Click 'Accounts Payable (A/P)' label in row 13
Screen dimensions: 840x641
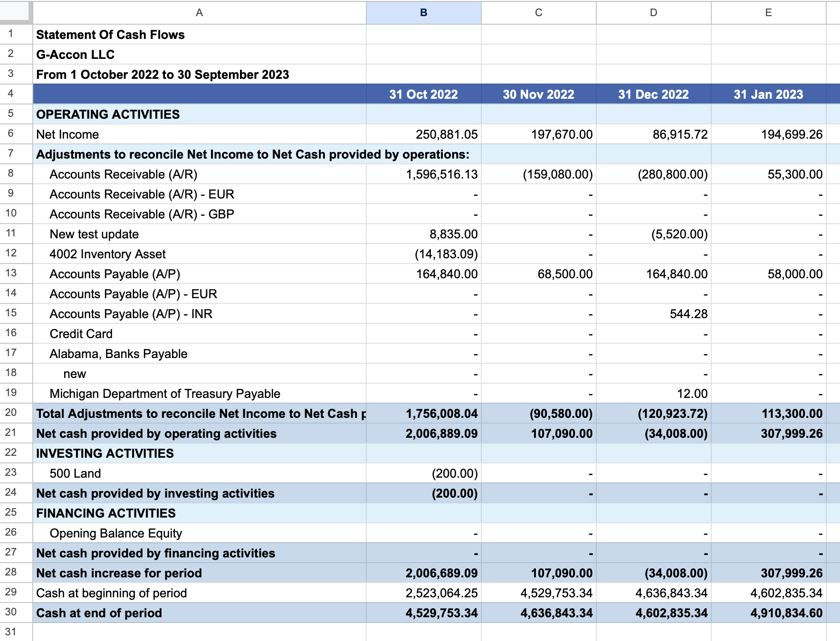pyautogui.click(x=115, y=274)
